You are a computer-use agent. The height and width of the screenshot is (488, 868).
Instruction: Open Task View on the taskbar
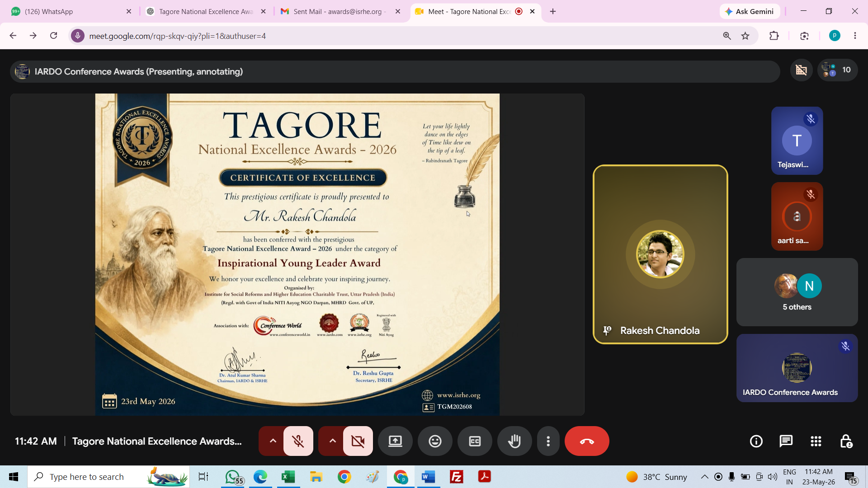[203, 477]
